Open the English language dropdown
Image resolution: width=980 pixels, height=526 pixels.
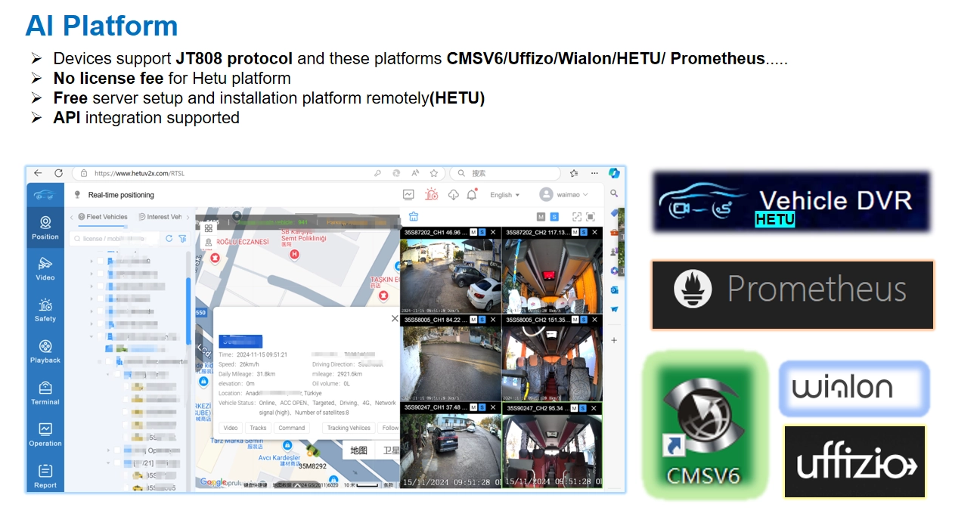coord(504,195)
